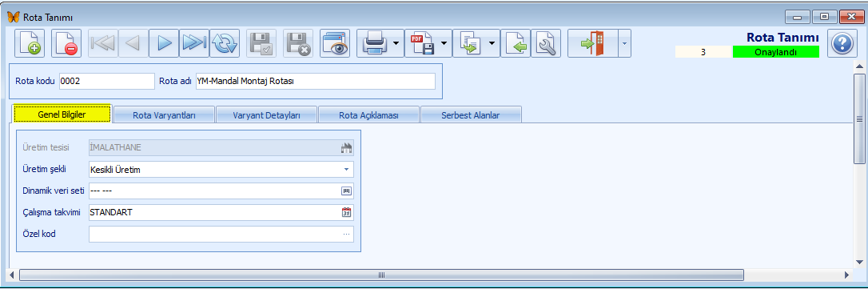Open the Çalışma takvimi calendar icon
868x289 pixels.
pyautogui.click(x=347, y=212)
